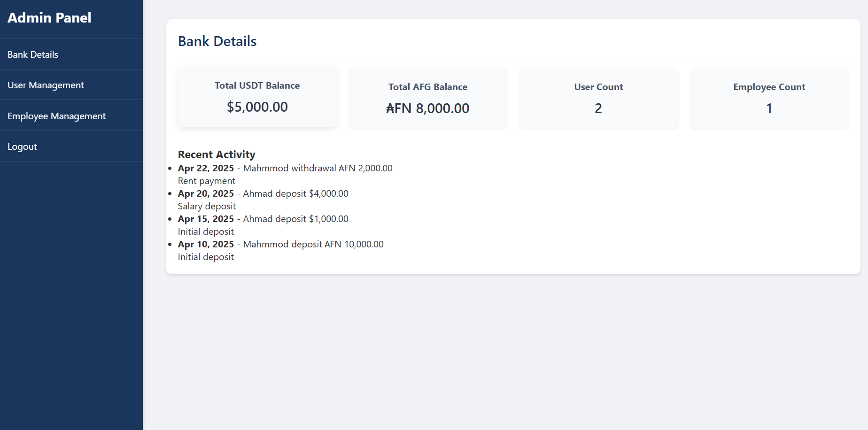Select the Apr 10 Mahmmod deposit entry
The width and height of the screenshot is (868, 430).
click(x=280, y=244)
